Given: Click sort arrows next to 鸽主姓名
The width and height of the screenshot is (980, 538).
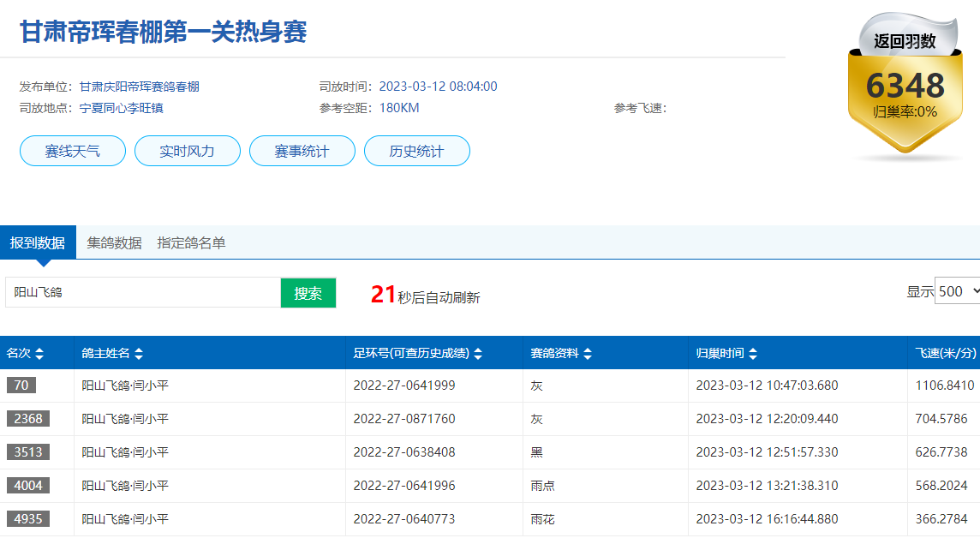Looking at the screenshot, I should (139, 354).
